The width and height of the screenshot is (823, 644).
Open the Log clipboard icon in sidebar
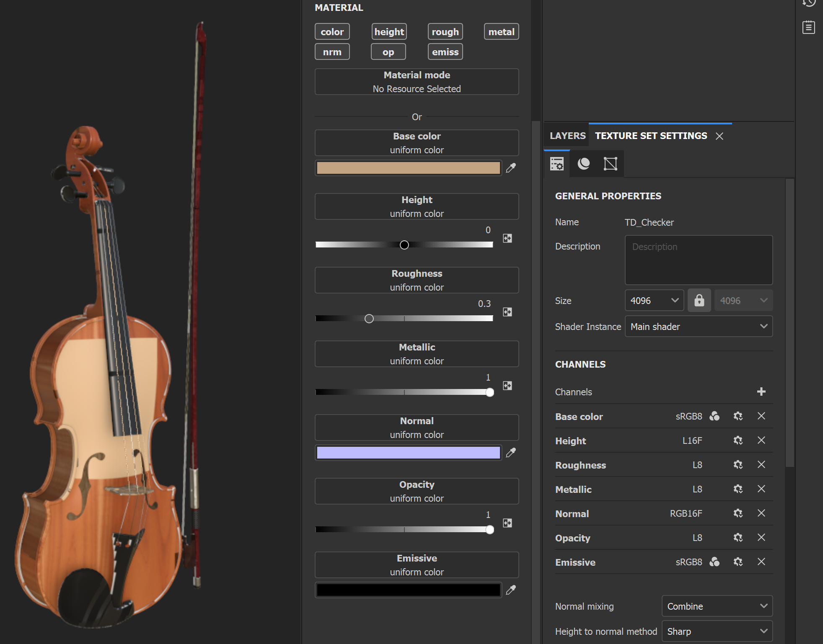click(x=809, y=28)
